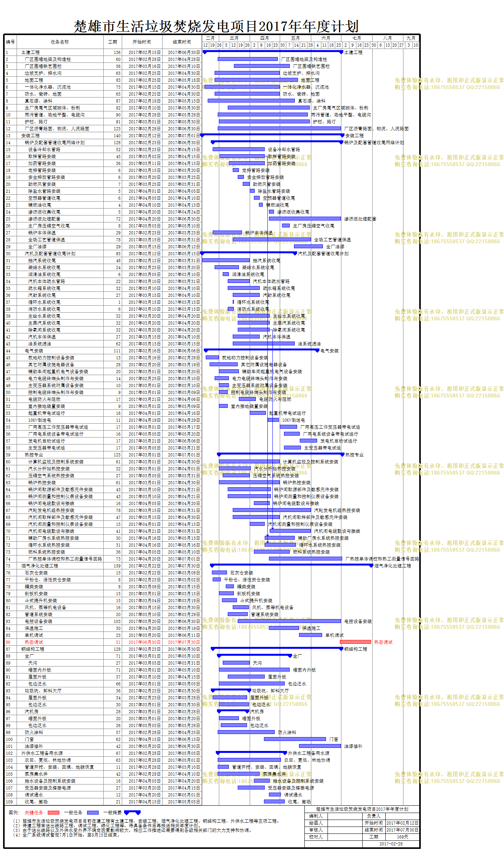Select 润滑油系统收尾 in task name column
The height and width of the screenshot is (867, 504).
coord(44,274)
